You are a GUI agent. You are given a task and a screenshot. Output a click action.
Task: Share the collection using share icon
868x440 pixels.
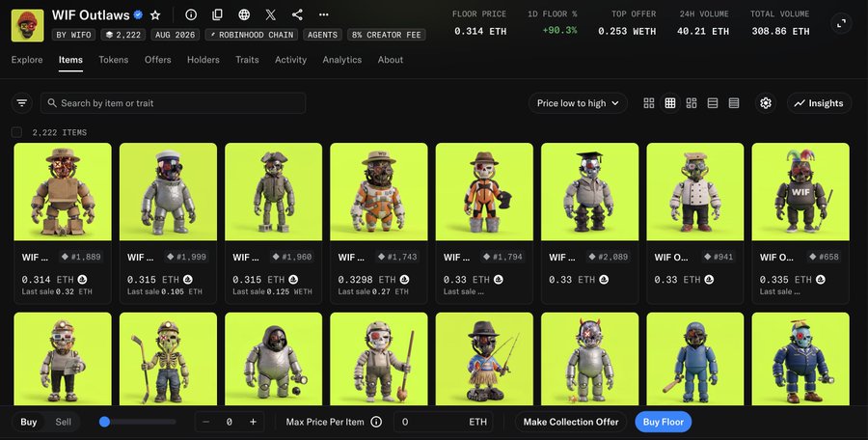point(297,15)
